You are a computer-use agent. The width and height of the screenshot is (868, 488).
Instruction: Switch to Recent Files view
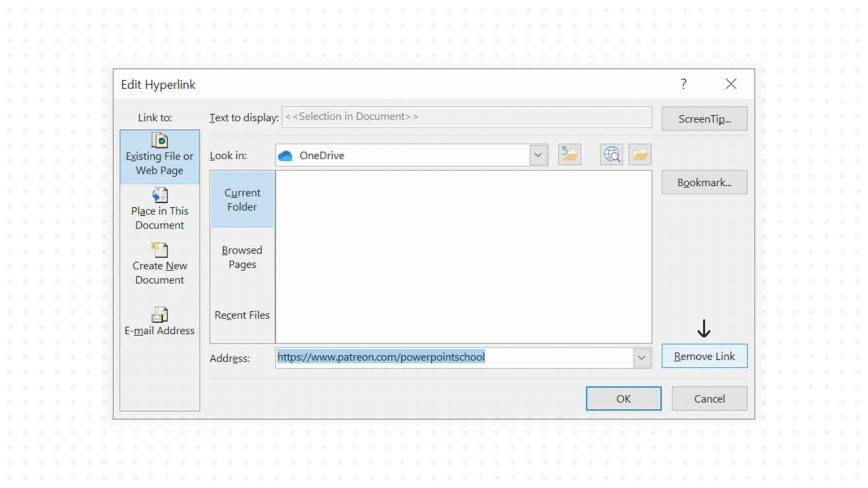click(242, 315)
